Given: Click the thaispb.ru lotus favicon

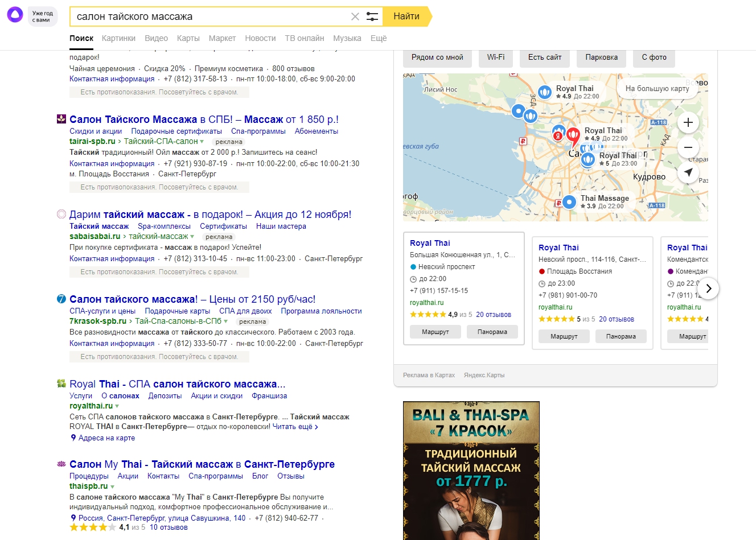Looking at the screenshot, I should pos(61,464).
